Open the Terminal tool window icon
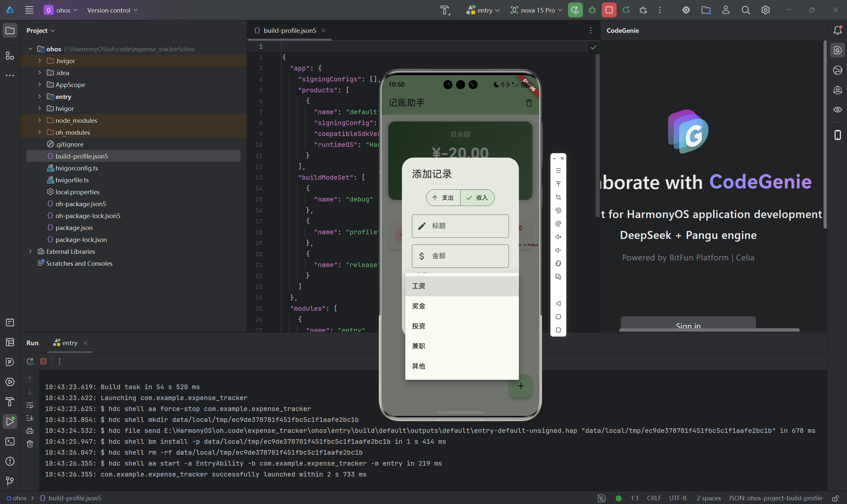 [10, 441]
